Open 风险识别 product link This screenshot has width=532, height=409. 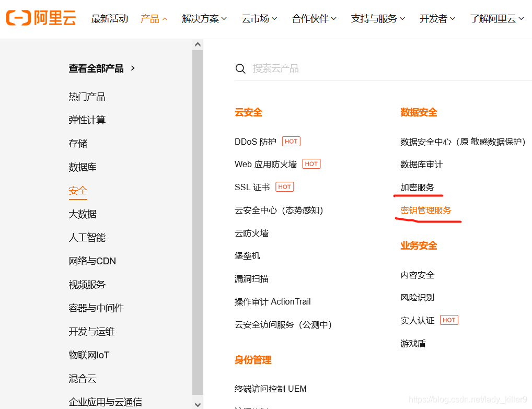pyautogui.click(x=418, y=297)
